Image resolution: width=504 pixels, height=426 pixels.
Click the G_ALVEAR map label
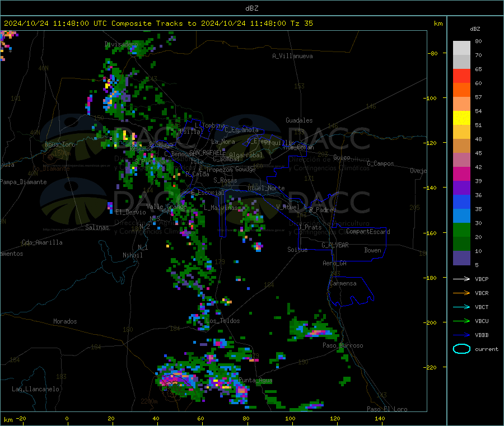(335, 245)
